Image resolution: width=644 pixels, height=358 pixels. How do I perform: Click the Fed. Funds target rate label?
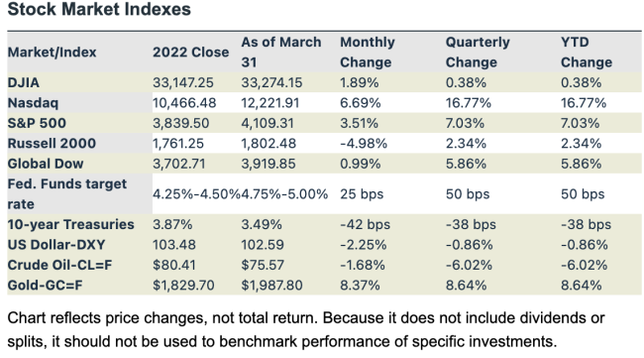tap(67, 194)
